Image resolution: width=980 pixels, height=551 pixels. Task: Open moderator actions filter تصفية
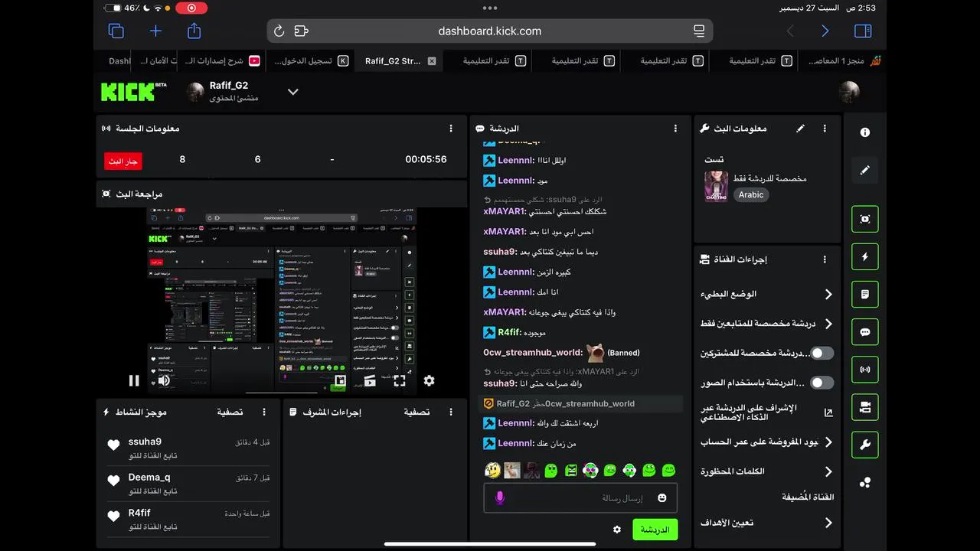(416, 412)
